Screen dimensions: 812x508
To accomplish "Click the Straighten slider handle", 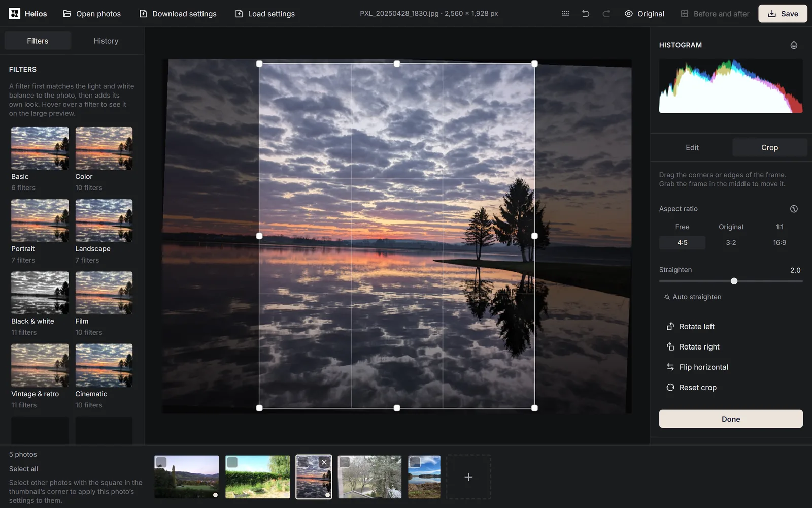I will [734, 281].
